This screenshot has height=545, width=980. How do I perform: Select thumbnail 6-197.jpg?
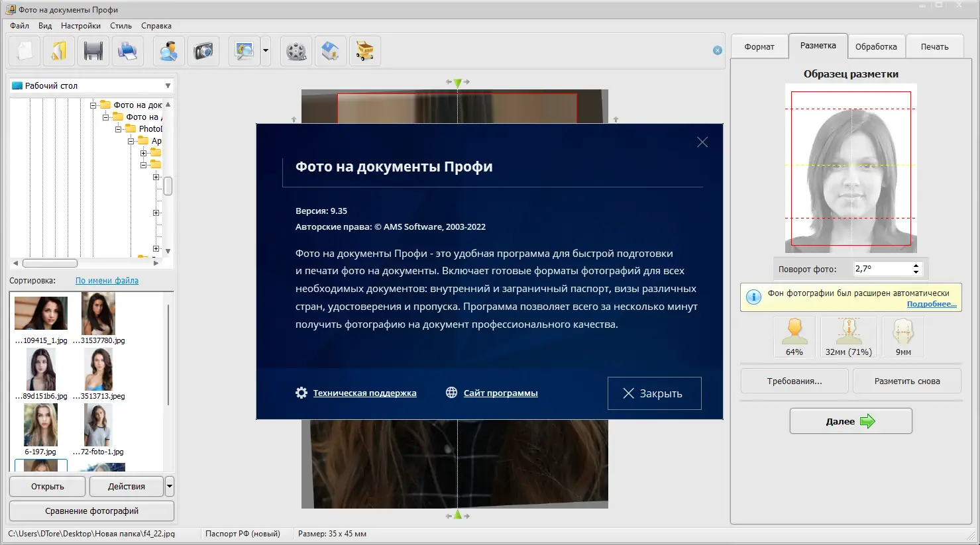(x=41, y=425)
